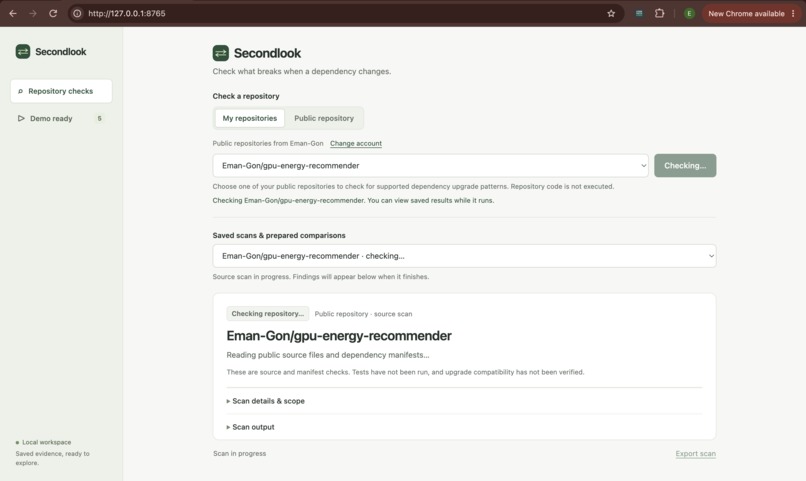Click the Repository checks search icon
Viewport: 806px width, 481px height.
(x=21, y=91)
